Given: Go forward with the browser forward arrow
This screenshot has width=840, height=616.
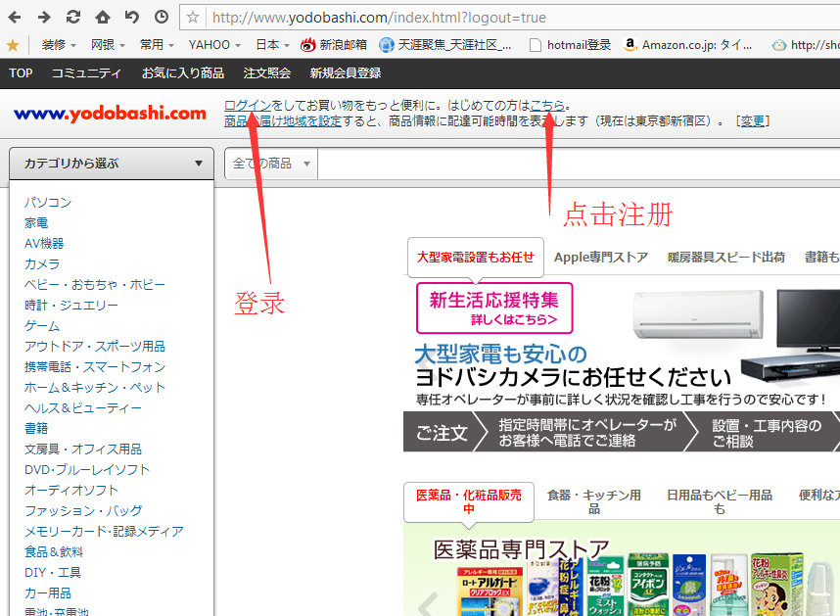Looking at the screenshot, I should coord(44,18).
